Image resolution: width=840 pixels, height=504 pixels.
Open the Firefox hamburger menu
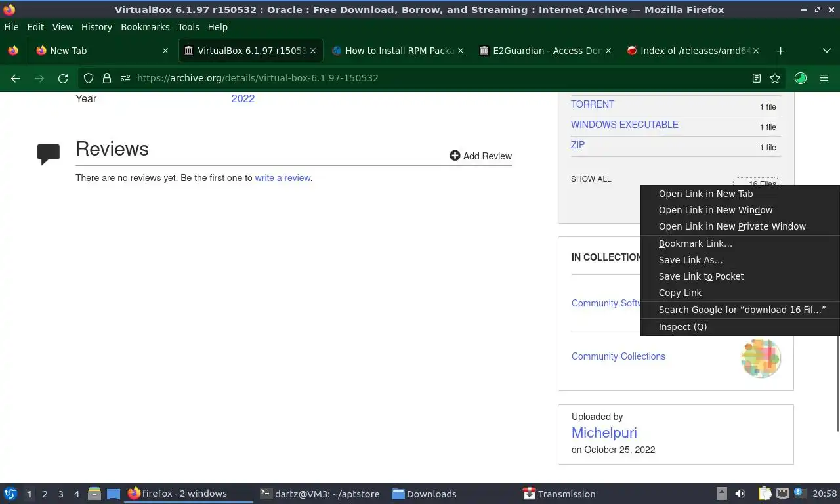click(824, 78)
